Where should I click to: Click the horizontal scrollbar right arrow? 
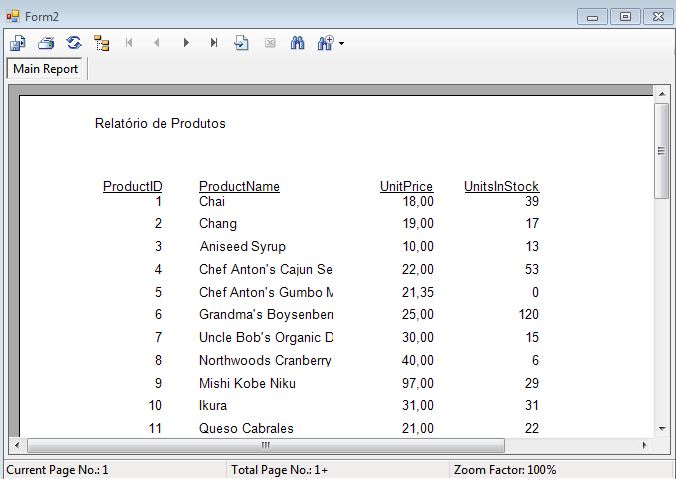point(643,445)
